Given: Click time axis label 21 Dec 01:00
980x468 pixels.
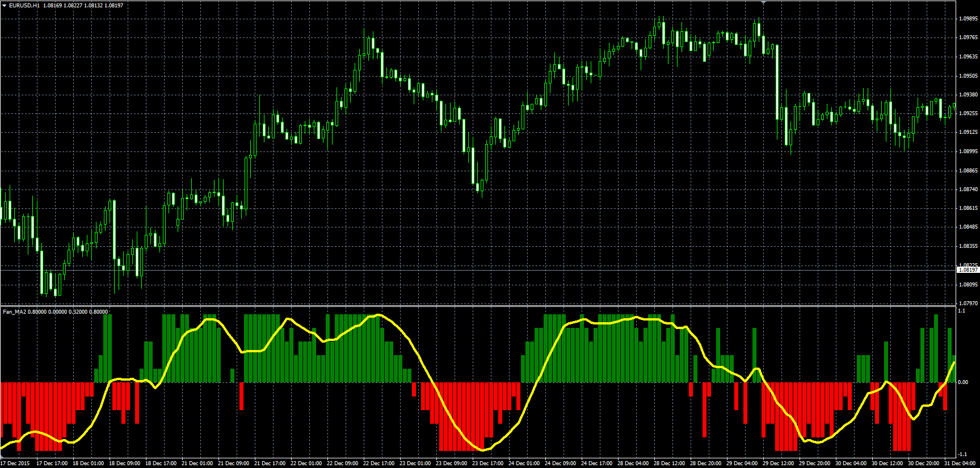Looking at the screenshot, I should tap(197, 463).
